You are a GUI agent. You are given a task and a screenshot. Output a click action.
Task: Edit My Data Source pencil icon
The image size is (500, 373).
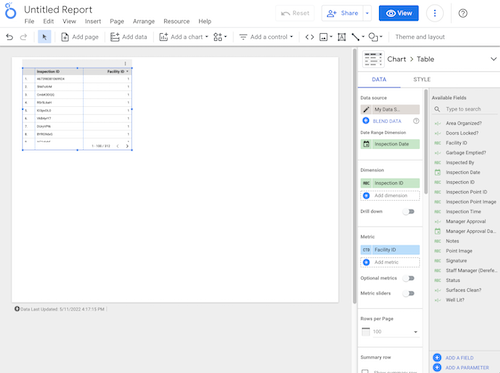(x=366, y=109)
